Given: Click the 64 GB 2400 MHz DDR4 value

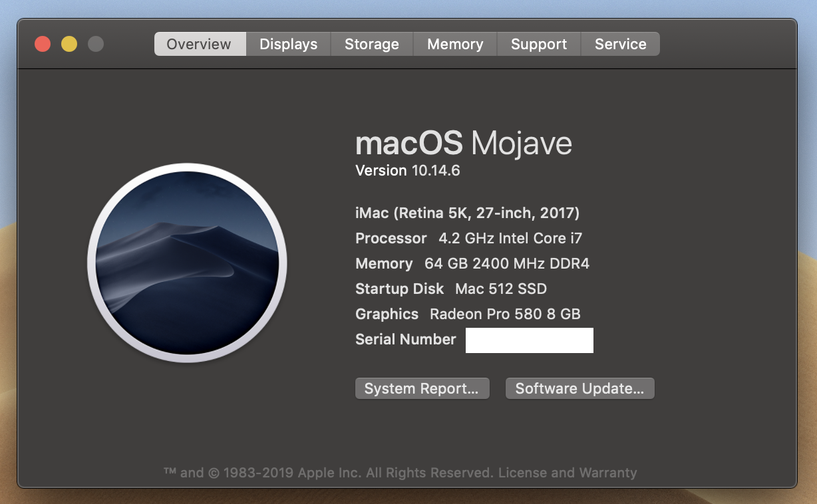Looking at the screenshot, I should (x=507, y=263).
